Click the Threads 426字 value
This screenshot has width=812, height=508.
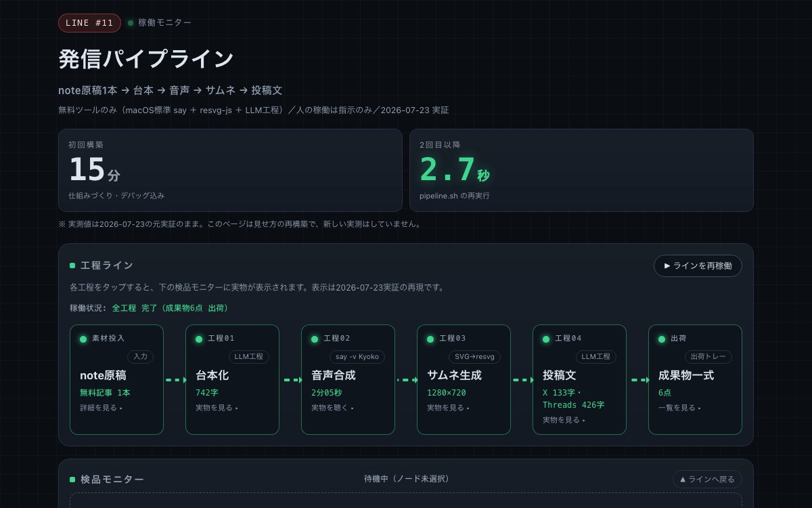[574, 405]
